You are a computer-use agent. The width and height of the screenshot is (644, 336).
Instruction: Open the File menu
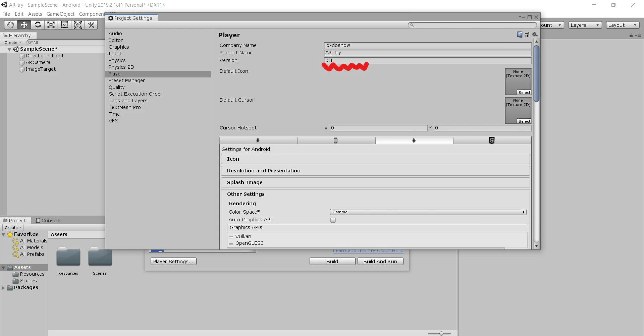[x=6, y=14]
